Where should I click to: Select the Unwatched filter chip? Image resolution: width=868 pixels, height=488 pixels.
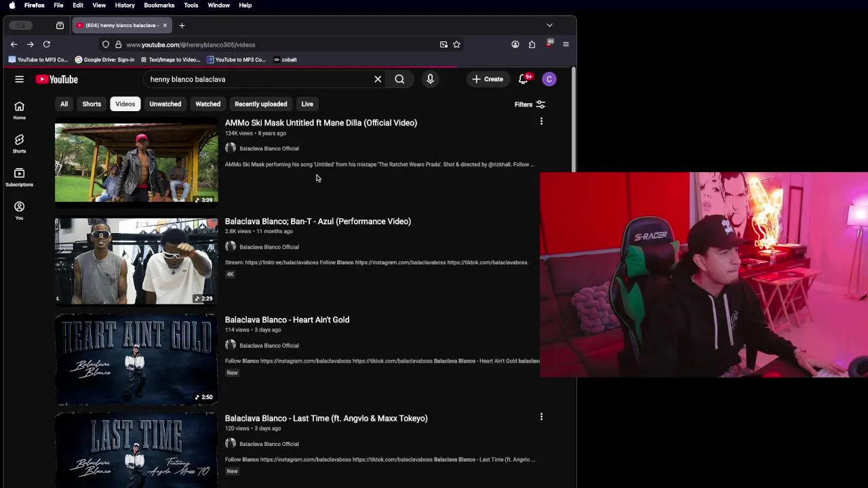[x=165, y=104]
